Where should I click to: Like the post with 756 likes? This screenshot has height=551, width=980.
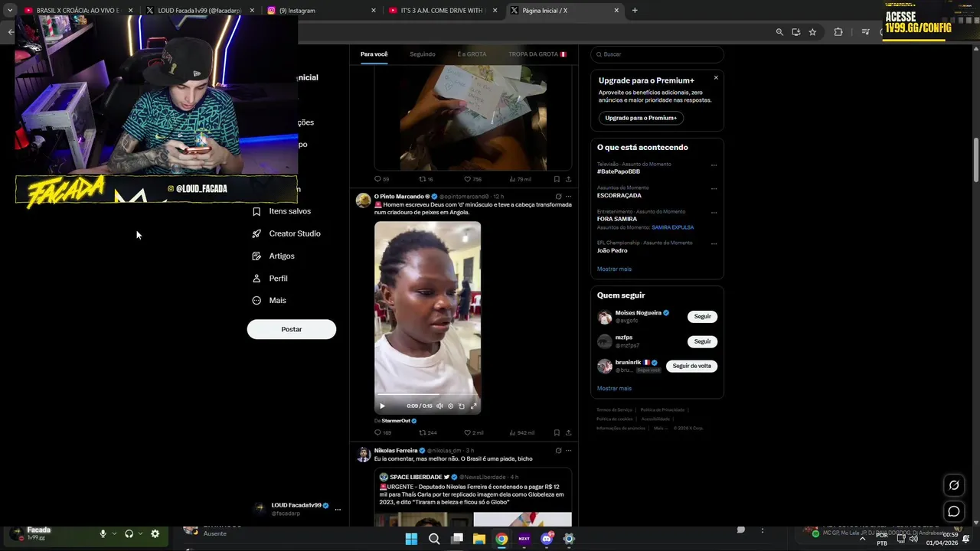[467, 179]
